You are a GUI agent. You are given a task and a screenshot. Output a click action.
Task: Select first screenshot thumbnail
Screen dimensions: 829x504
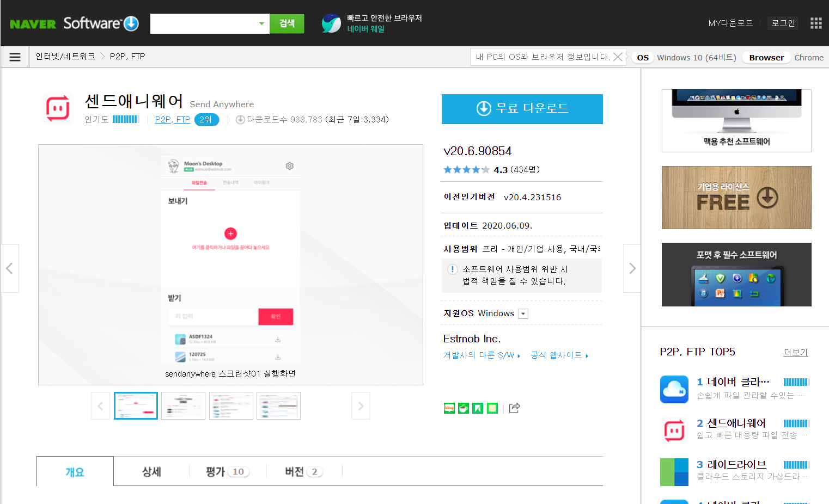(136, 406)
